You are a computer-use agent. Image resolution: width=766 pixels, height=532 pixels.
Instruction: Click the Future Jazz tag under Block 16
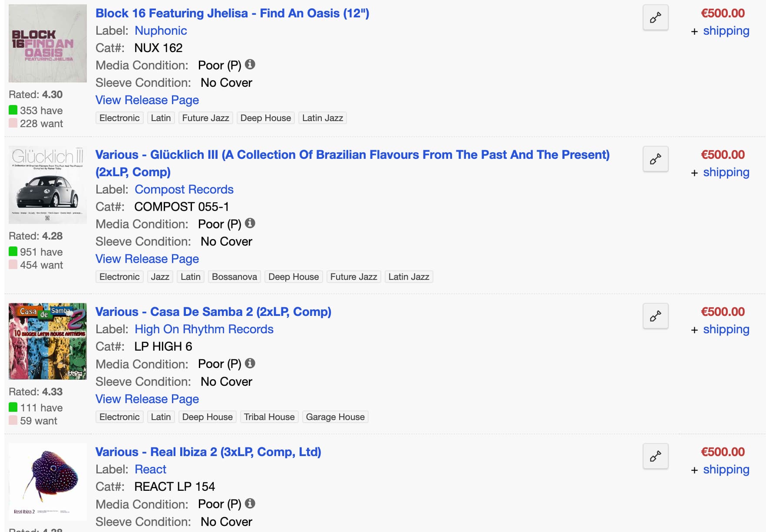[x=205, y=118]
